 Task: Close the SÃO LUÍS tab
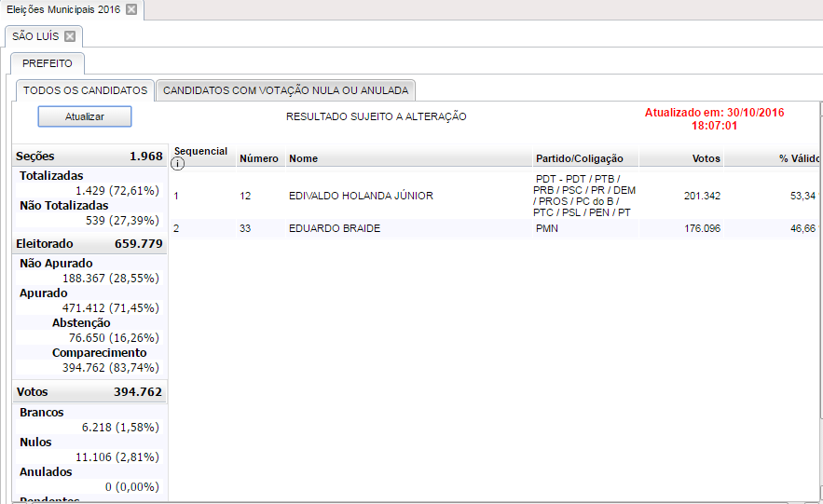[x=70, y=36]
